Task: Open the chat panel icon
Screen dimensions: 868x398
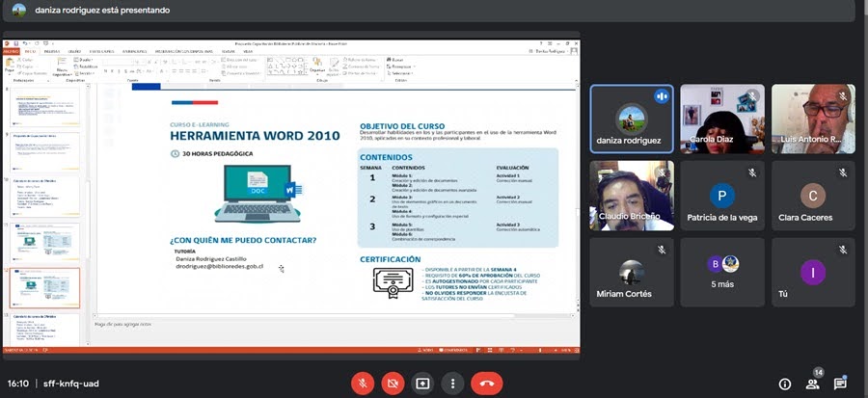Action: pos(840,384)
